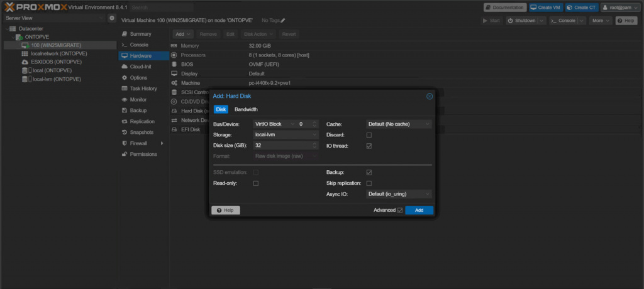This screenshot has height=289, width=644.
Task: Open the Cache dropdown
Action: point(399,124)
